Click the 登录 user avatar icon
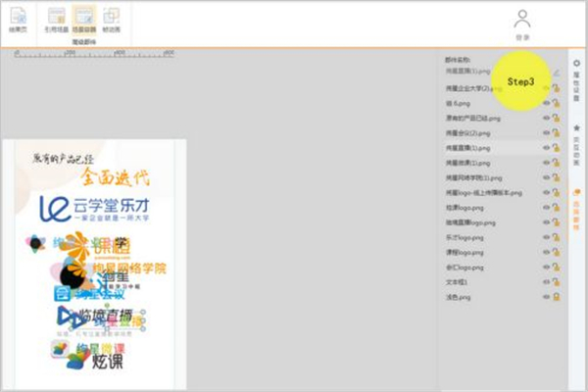Image resolution: width=588 pixels, height=392 pixels. pyautogui.click(x=521, y=19)
